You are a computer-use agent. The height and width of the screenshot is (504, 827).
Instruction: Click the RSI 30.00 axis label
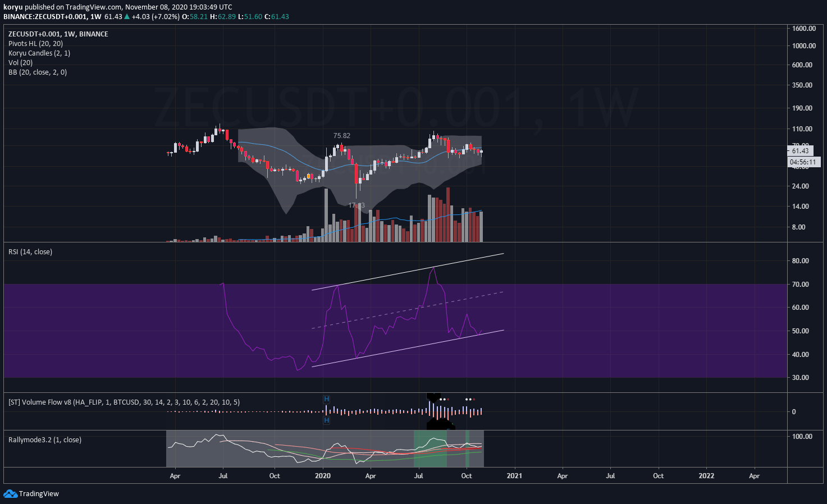801,378
